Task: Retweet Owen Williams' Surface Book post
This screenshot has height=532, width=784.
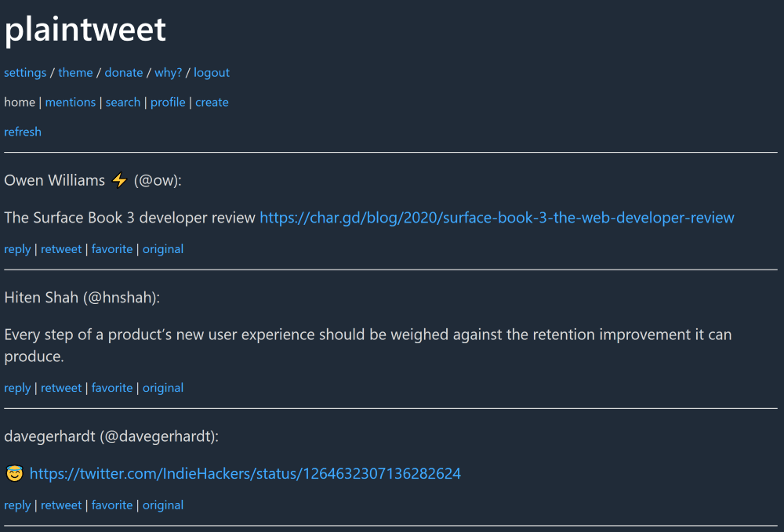Action: (61, 249)
